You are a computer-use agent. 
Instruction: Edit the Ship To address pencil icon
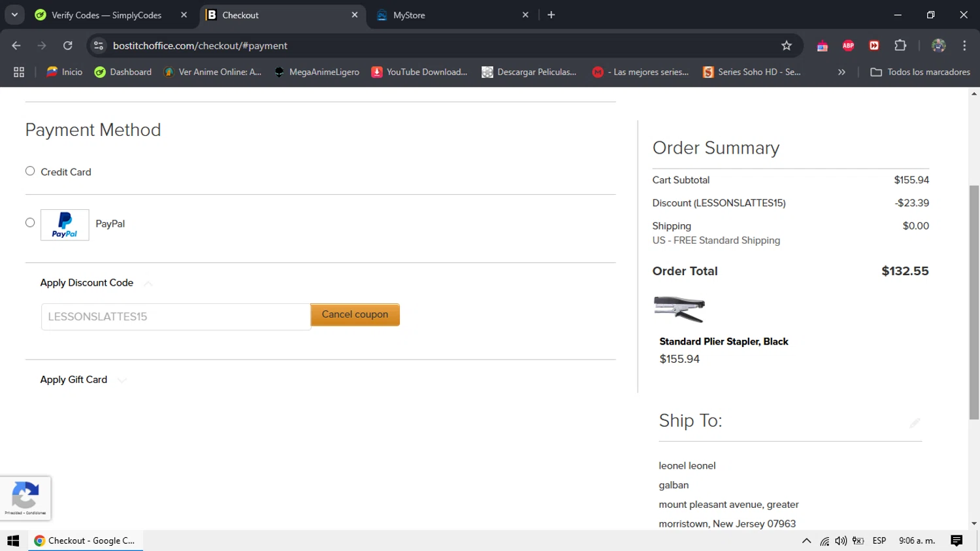pyautogui.click(x=915, y=423)
